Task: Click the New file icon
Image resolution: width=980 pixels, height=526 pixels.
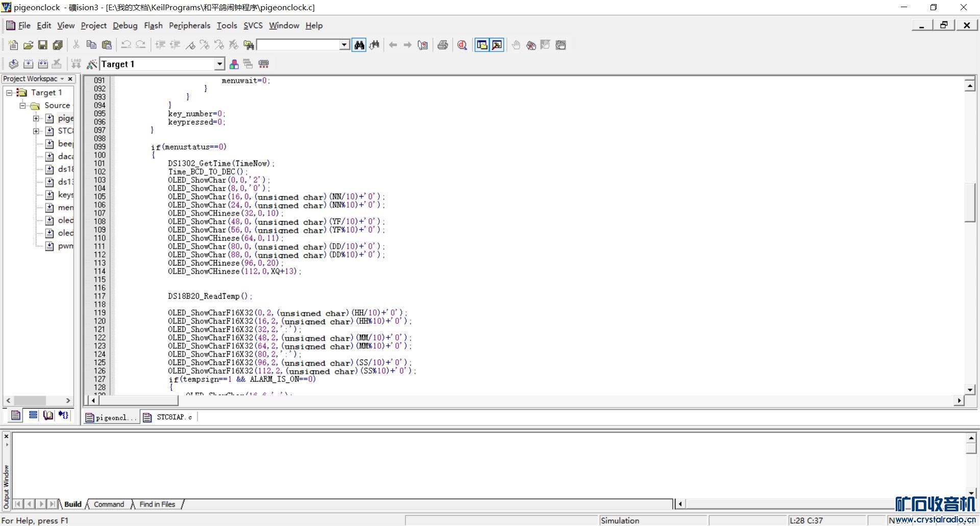Action: 13,45
